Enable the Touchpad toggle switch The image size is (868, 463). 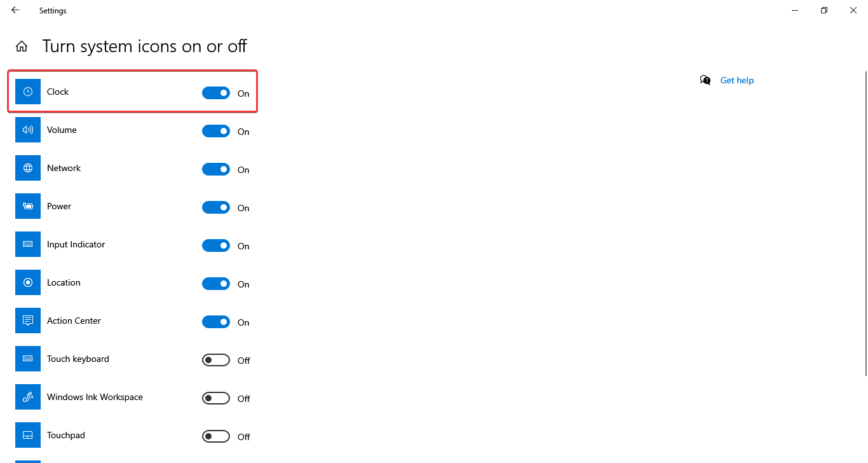216,436
